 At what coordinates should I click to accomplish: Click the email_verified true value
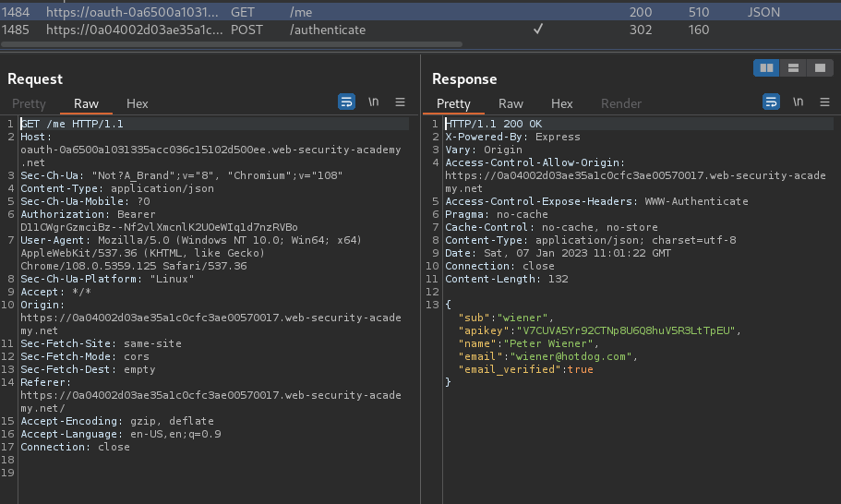click(581, 369)
